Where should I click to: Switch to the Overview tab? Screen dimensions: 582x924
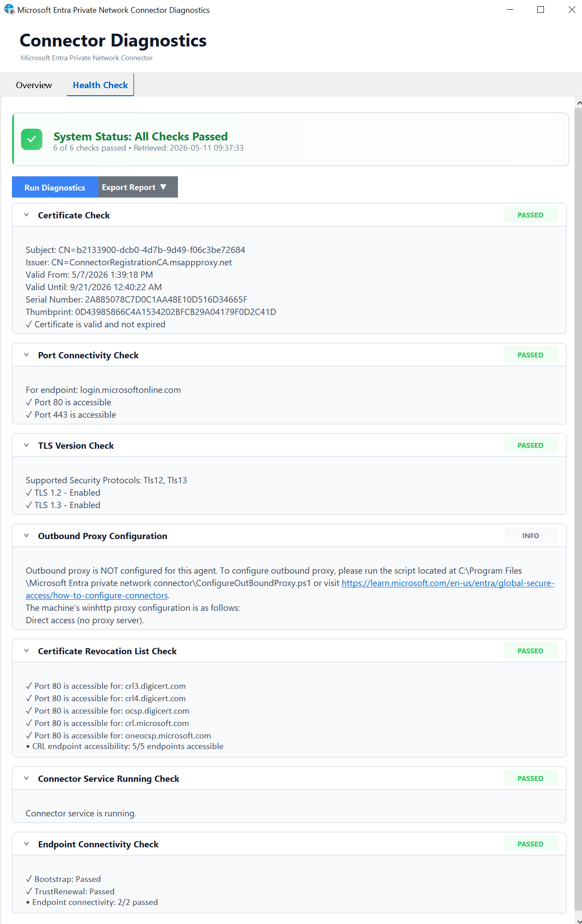pyautogui.click(x=34, y=85)
